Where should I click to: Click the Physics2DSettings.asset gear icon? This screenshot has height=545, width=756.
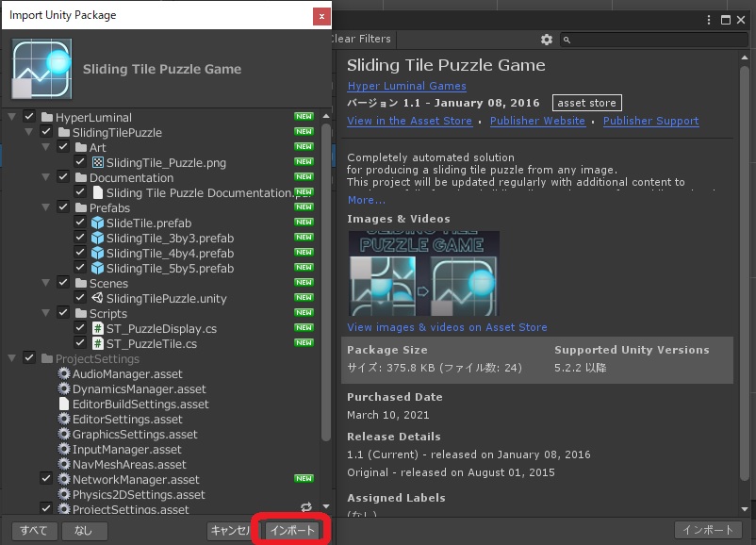click(64, 494)
